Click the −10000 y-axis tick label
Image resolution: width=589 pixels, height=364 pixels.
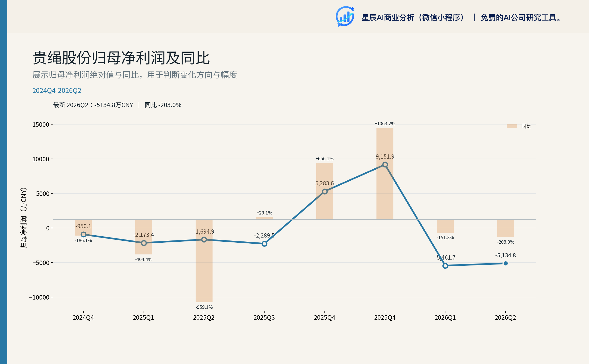click(39, 297)
